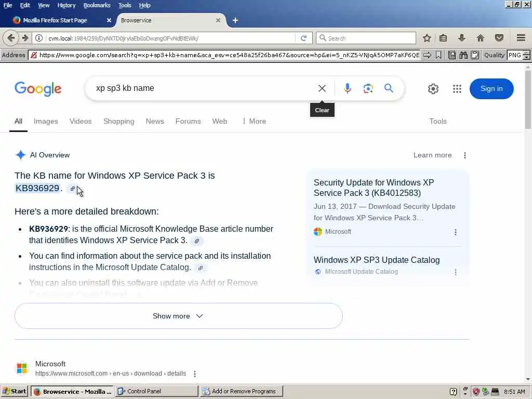Submit search with Google magnifier icon
Image resolution: width=532 pixels, height=399 pixels.
point(389,88)
